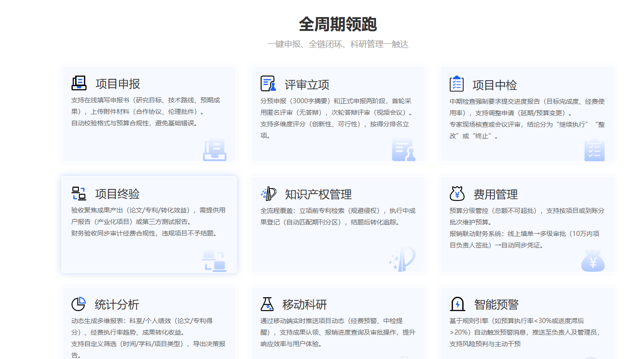Click the 移动科研 flask icon
This screenshot has width=644, height=359.
[x=267, y=304]
